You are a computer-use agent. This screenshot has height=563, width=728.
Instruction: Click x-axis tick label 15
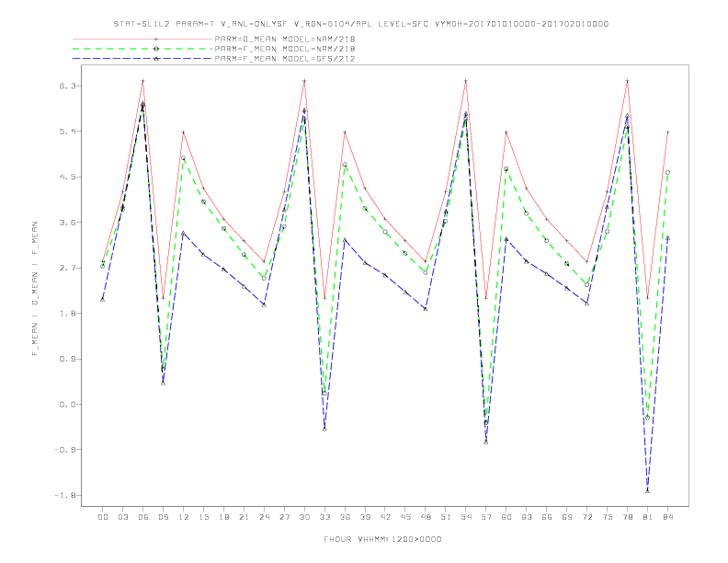pyautogui.click(x=203, y=517)
